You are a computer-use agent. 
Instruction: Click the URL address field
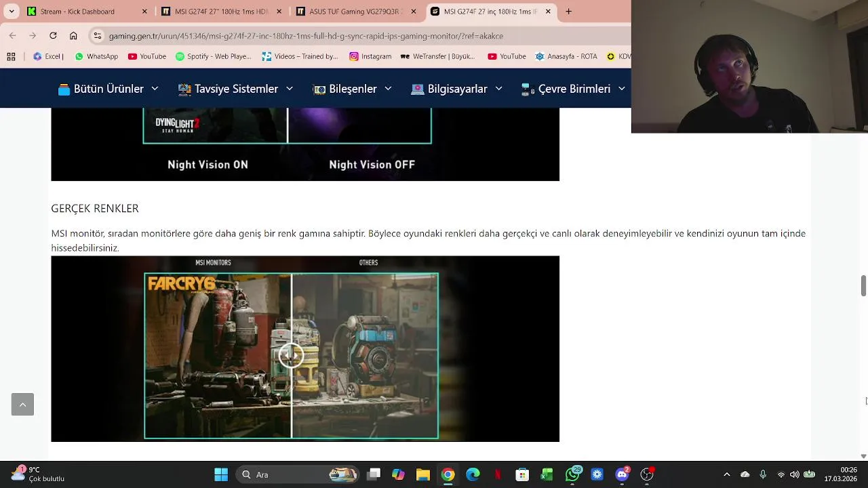coord(359,36)
